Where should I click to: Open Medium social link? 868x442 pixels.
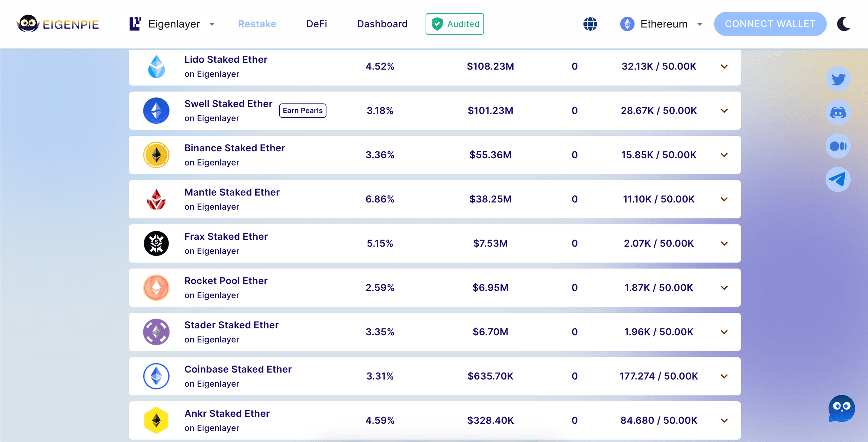point(838,146)
